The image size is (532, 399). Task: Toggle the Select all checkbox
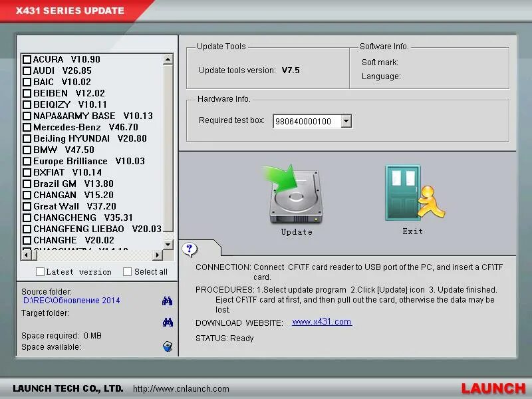pyautogui.click(x=127, y=272)
